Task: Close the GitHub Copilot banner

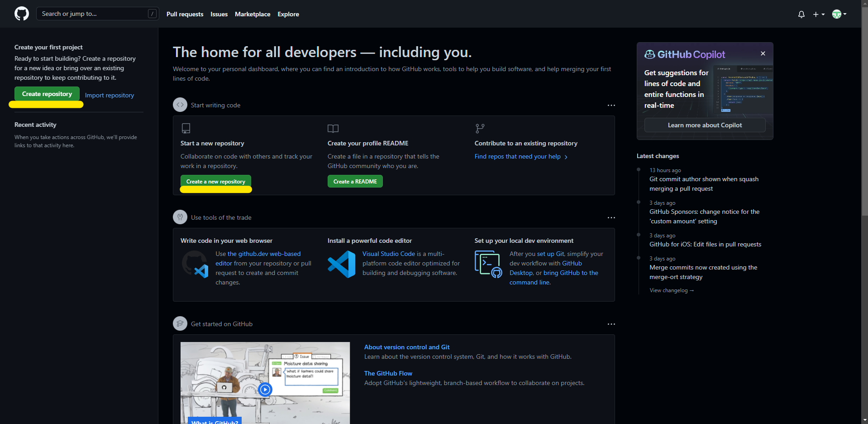Action: click(763, 53)
